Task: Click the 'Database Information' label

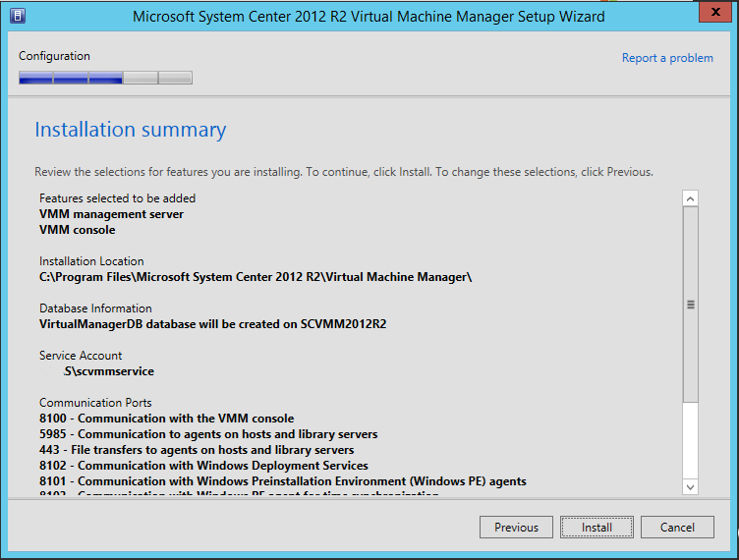Action: point(95,308)
